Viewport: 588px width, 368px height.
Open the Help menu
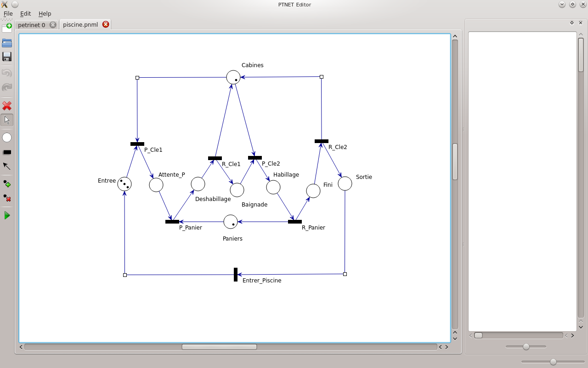45,14
